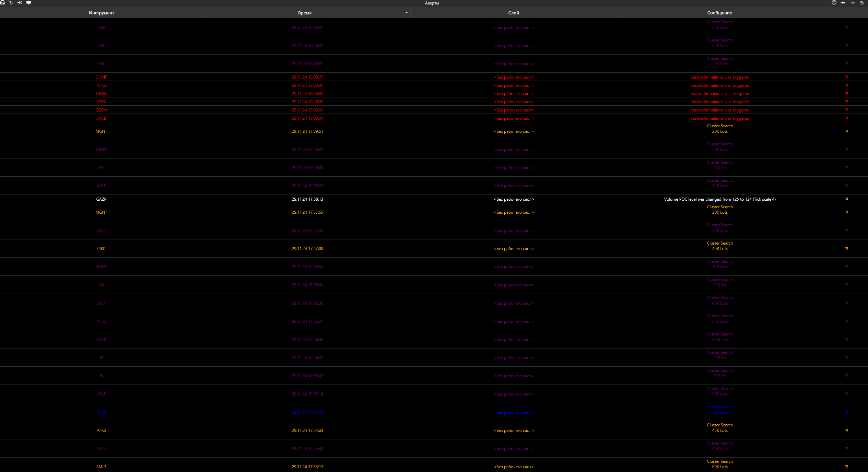Go to chart arrow for SVCB alert

pos(846,118)
